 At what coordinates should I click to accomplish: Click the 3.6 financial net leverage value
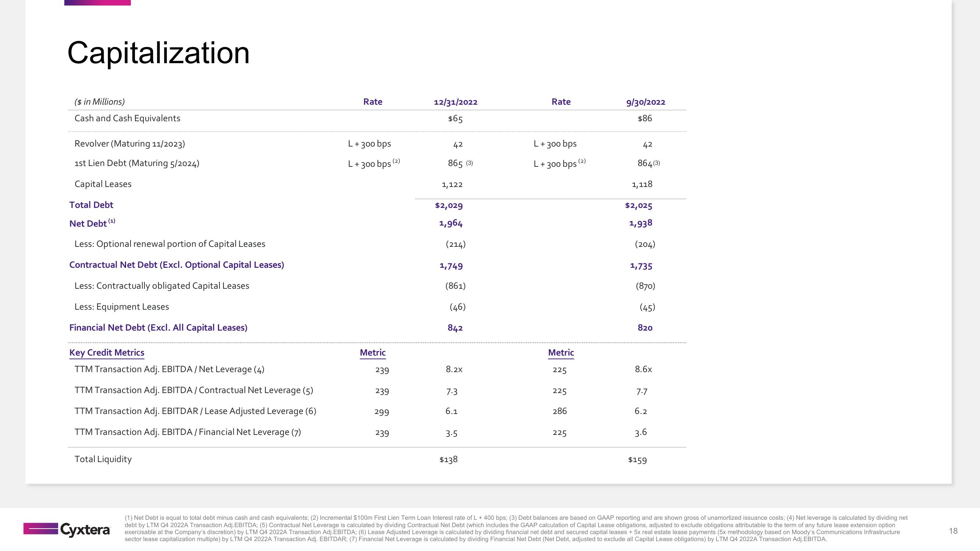click(641, 432)
